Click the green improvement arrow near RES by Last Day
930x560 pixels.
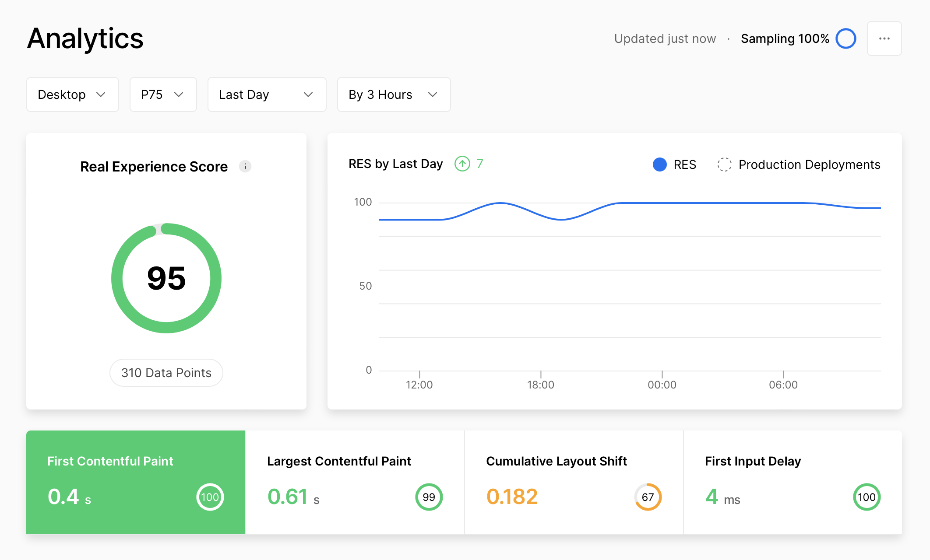461,164
